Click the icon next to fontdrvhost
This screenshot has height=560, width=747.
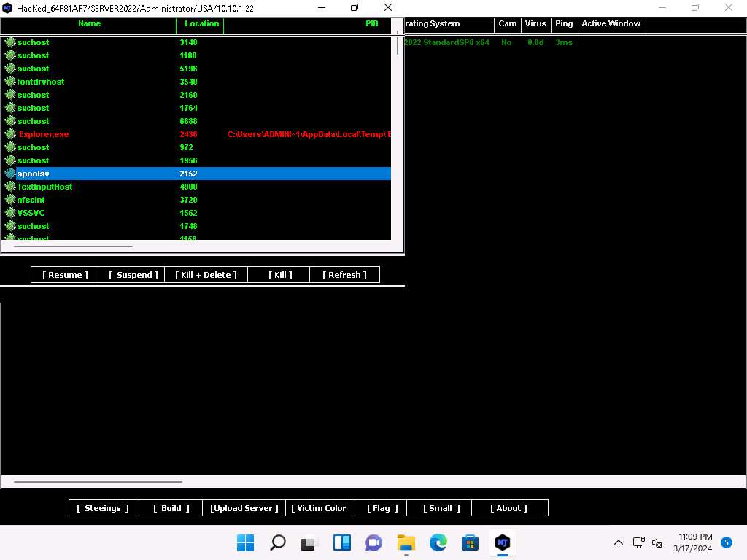(10, 82)
